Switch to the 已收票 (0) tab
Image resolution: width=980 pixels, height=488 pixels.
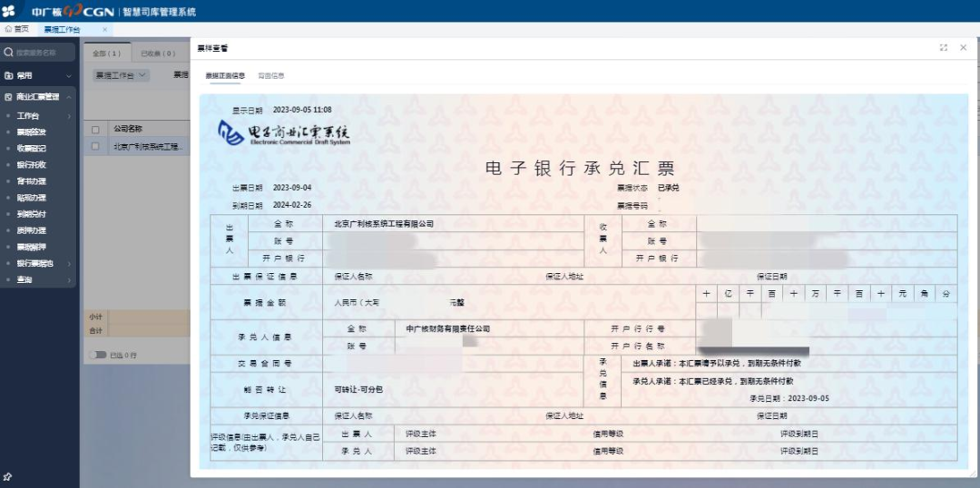tap(158, 54)
